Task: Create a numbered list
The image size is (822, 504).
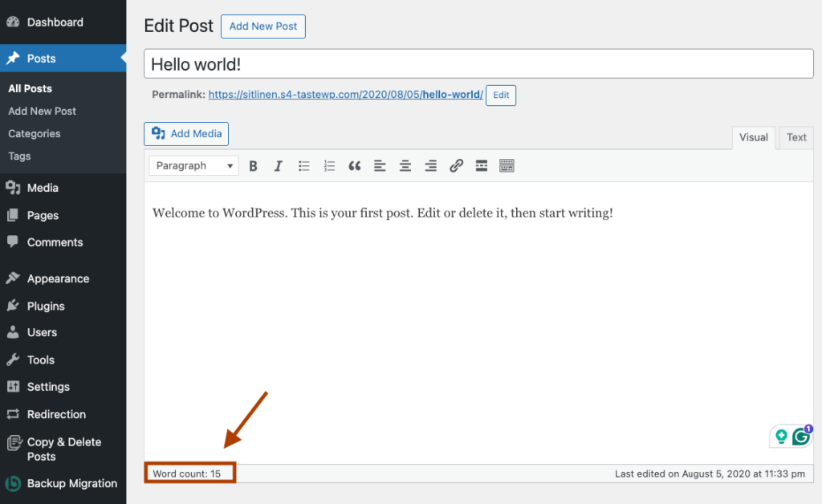Action: [329, 165]
